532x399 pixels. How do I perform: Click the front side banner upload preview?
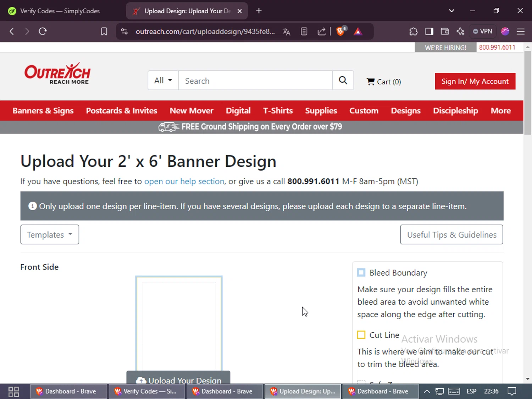[x=179, y=323]
